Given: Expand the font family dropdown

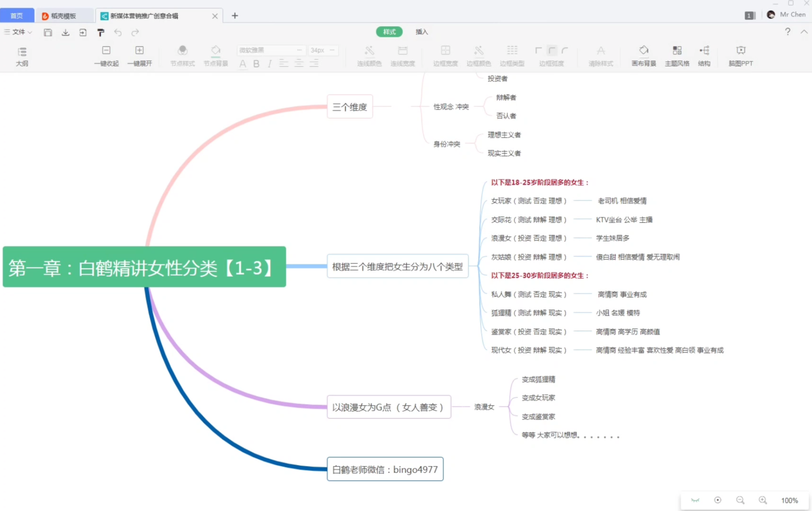Looking at the screenshot, I should click(299, 50).
